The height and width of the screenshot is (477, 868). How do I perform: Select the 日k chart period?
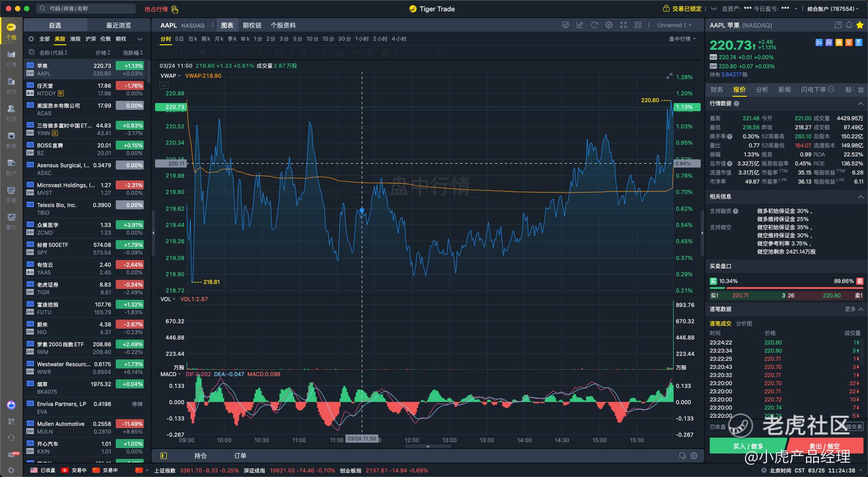click(x=193, y=39)
